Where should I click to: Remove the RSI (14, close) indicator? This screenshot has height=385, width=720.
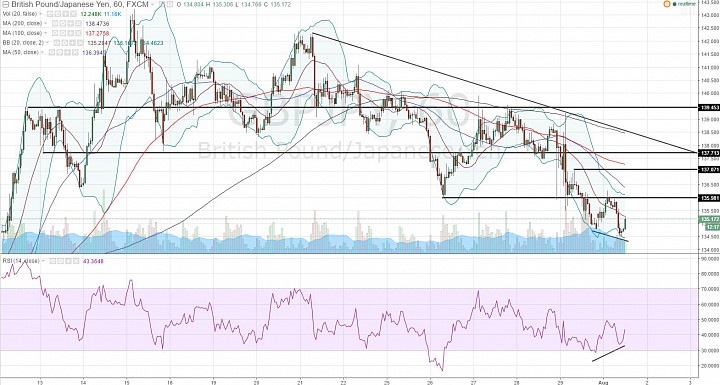pyautogui.click(x=76, y=261)
